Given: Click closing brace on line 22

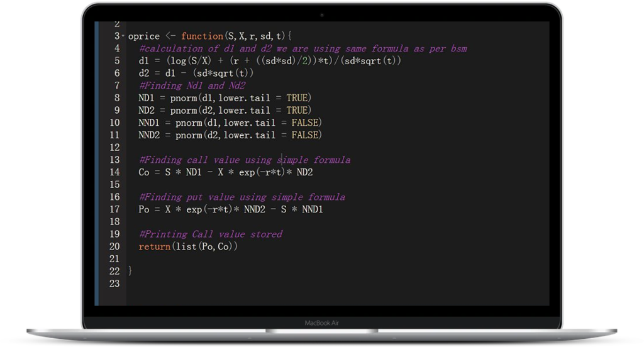Looking at the screenshot, I should [130, 270].
